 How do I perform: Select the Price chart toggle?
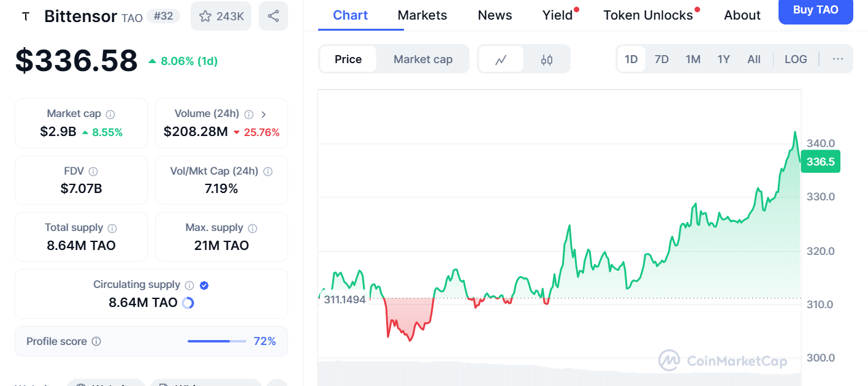(348, 59)
